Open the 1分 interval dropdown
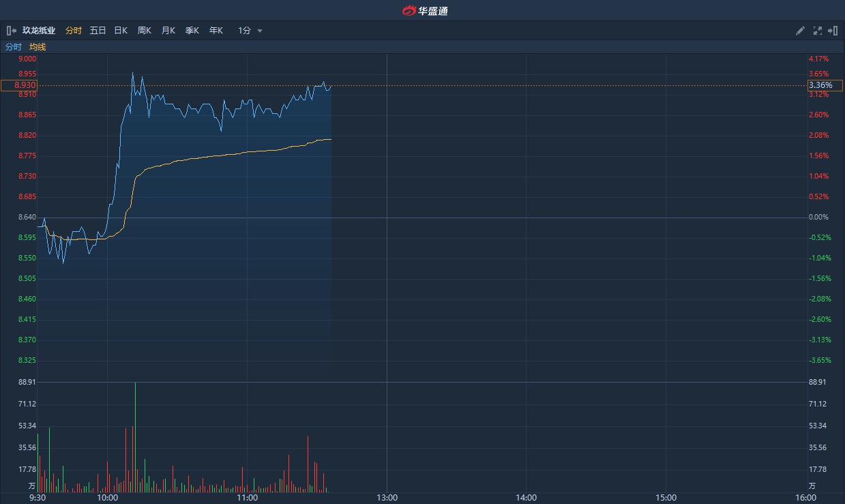Viewport: 845px width, 504px height. click(x=250, y=31)
